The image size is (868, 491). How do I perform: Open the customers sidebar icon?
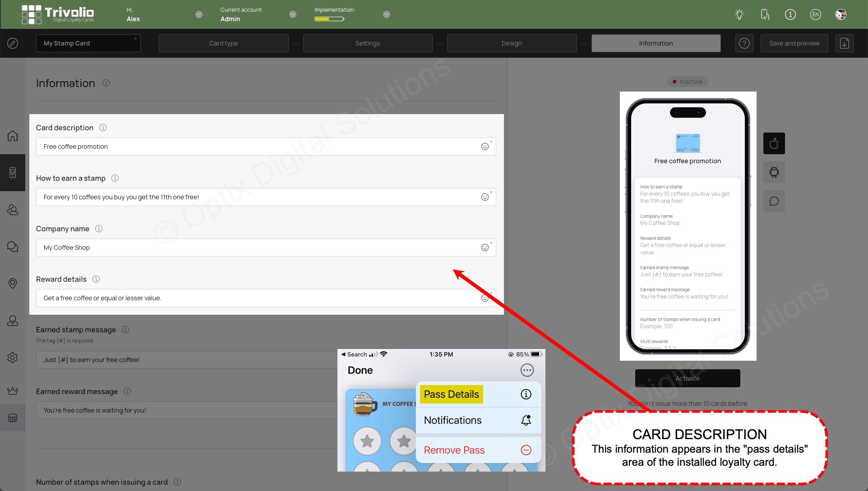point(13,210)
